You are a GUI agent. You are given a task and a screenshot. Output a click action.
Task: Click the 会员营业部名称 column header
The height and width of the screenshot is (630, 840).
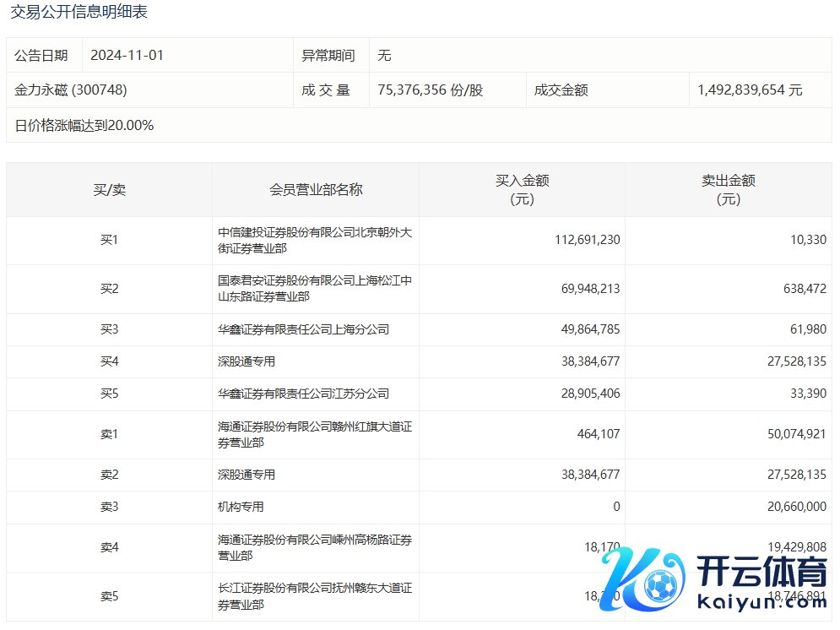coord(316,190)
